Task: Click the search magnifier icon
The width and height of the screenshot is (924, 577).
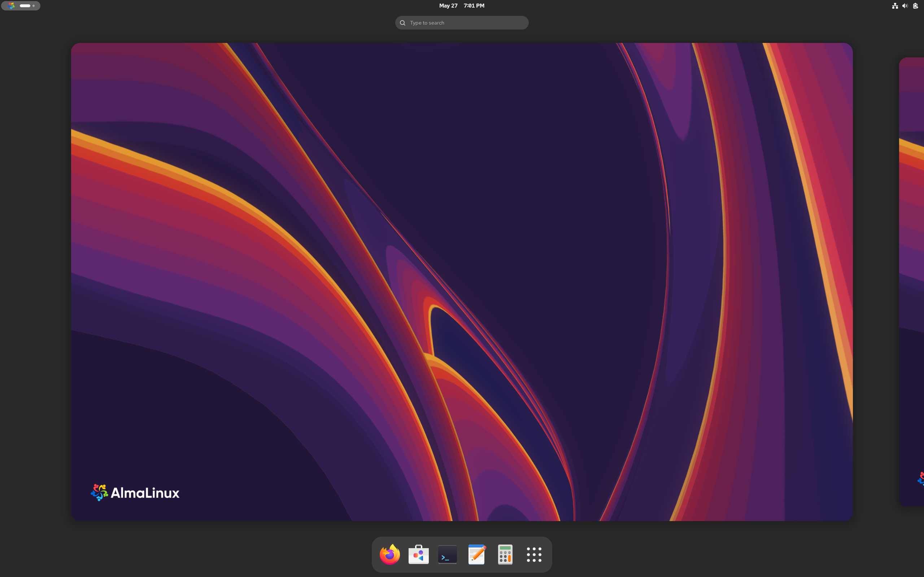Action: coord(402,22)
